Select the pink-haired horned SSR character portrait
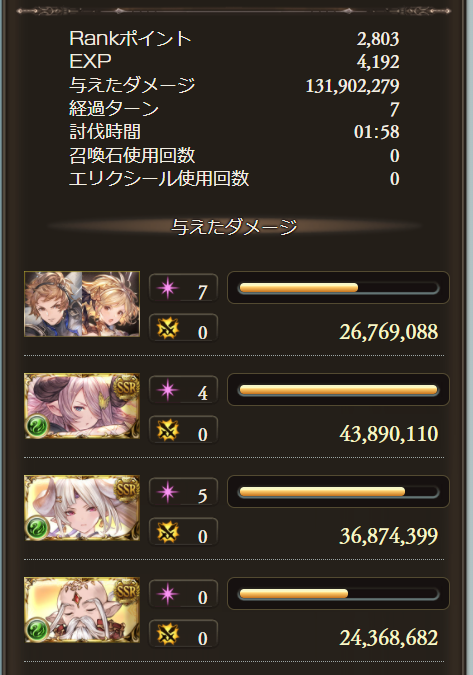The image size is (473, 675). 82,406
